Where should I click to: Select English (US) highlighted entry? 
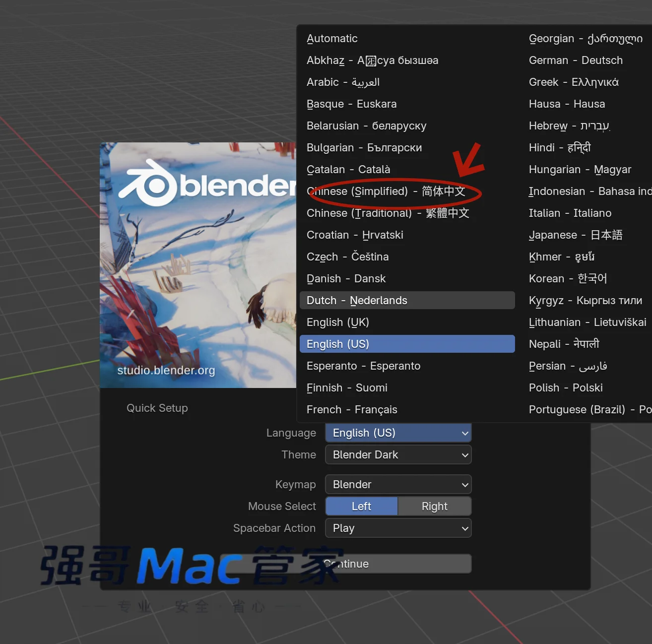coord(407,344)
